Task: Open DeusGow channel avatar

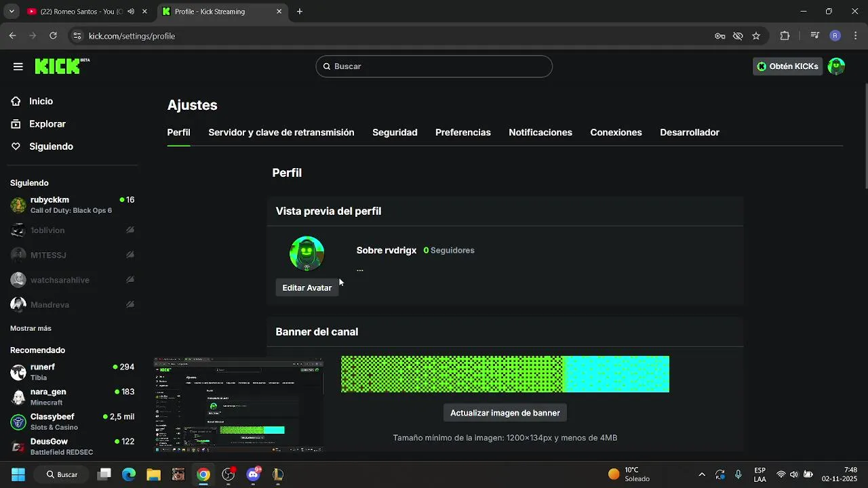Action: (x=18, y=447)
